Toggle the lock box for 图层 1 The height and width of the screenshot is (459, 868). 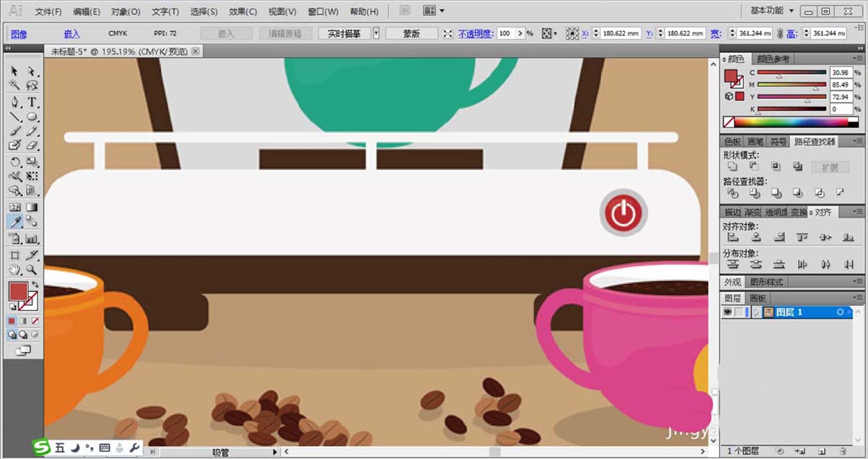pos(739,312)
